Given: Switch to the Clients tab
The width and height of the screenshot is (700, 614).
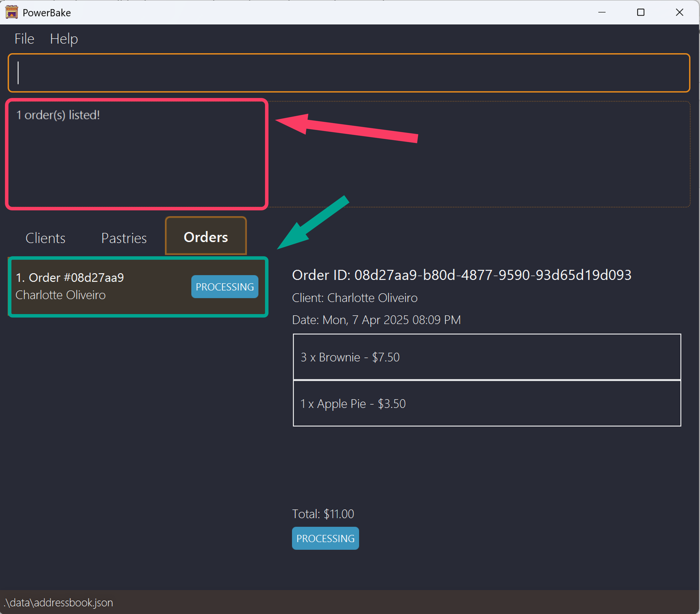Looking at the screenshot, I should pos(45,238).
